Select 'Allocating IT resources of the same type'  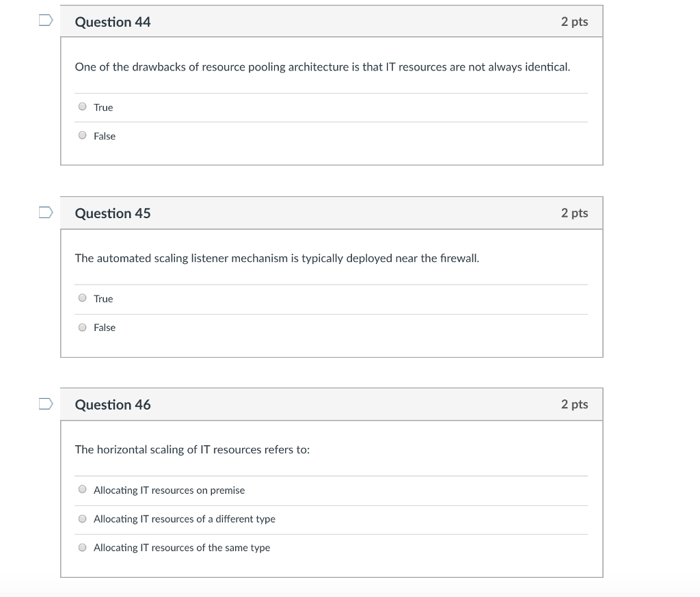point(82,546)
